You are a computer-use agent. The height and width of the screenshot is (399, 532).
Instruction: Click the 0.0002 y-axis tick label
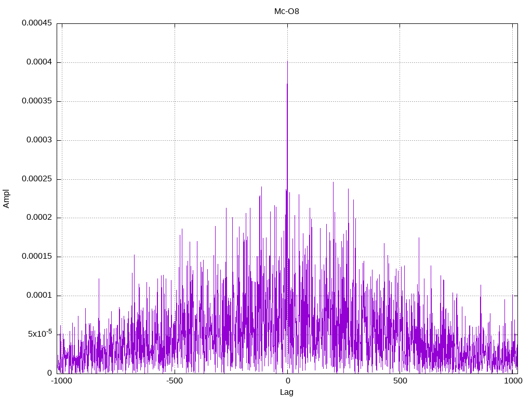click(x=39, y=218)
